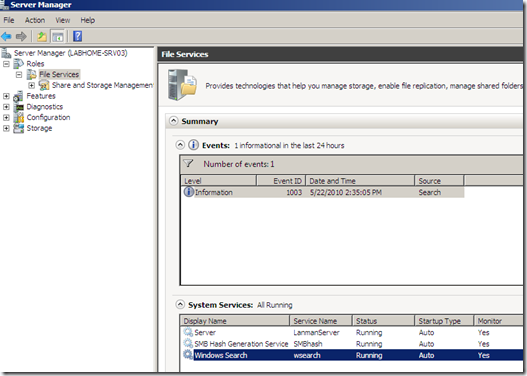Select File Services label in tree
The width and height of the screenshot is (527, 376).
point(59,75)
